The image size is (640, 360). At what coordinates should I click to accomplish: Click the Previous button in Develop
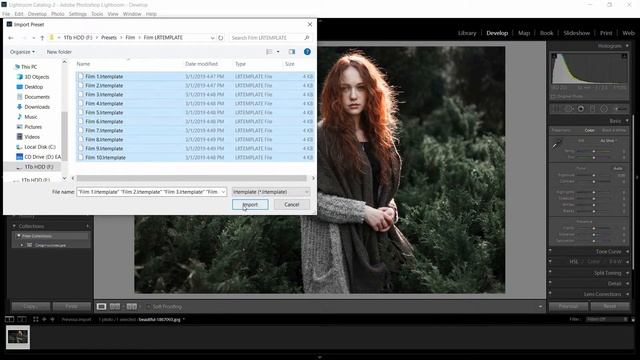[x=568, y=306]
